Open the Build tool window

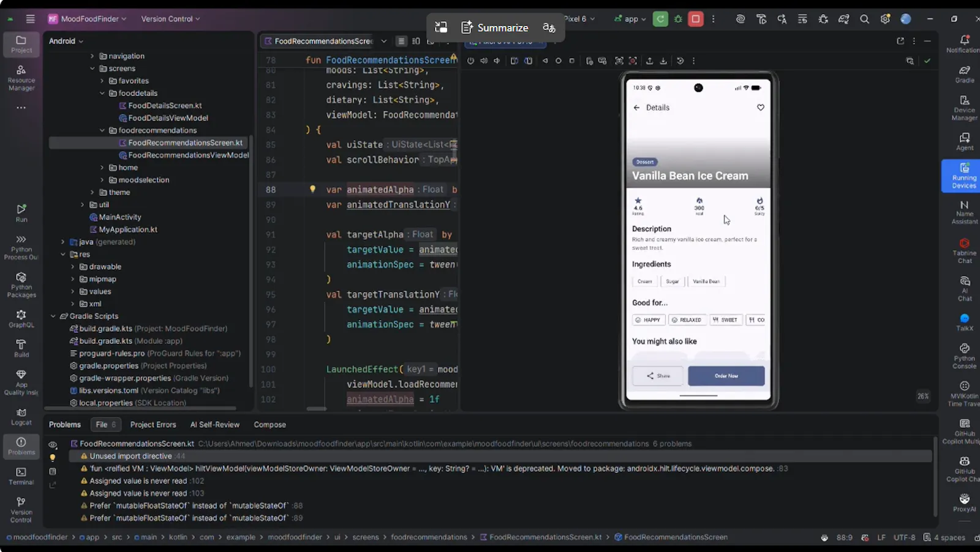point(21,348)
